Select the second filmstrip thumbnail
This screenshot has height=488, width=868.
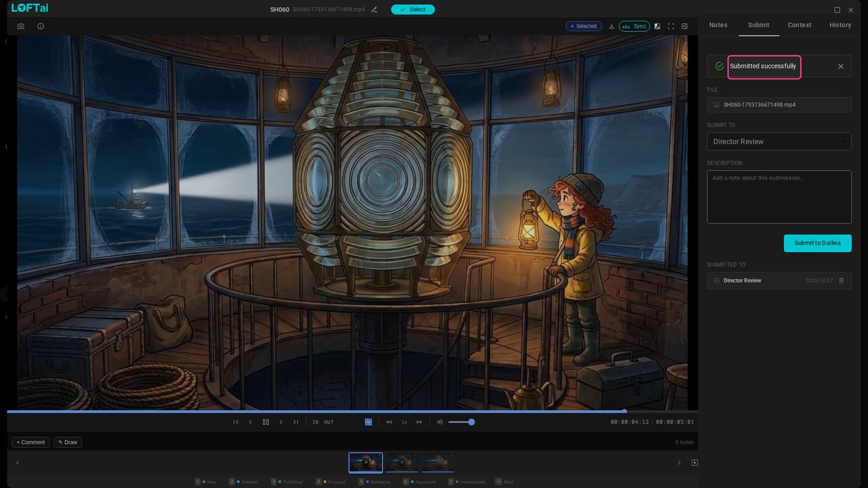coord(402,463)
